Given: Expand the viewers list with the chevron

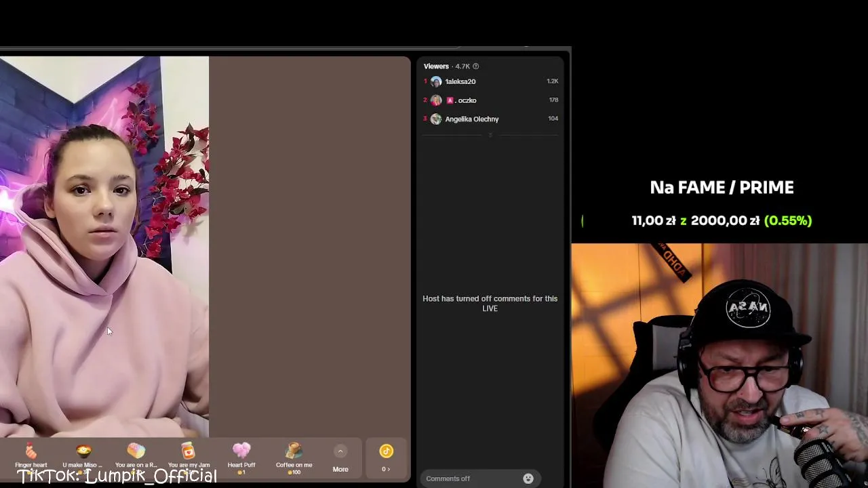Looking at the screenshot, I should coord(490,136).
